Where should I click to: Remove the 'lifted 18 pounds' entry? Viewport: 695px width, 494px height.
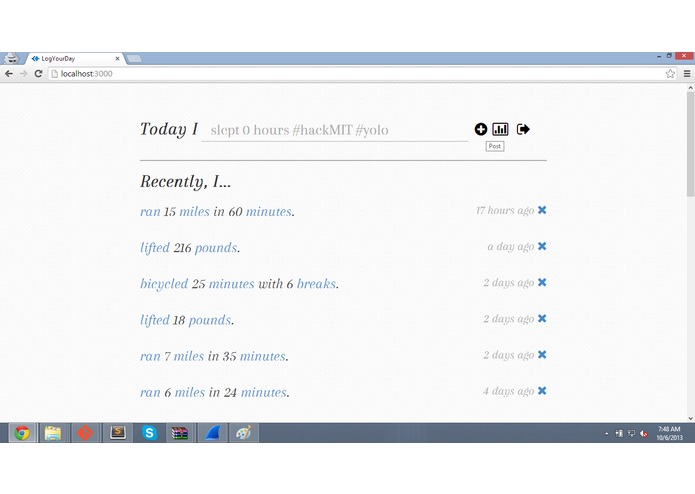(542, 319)
